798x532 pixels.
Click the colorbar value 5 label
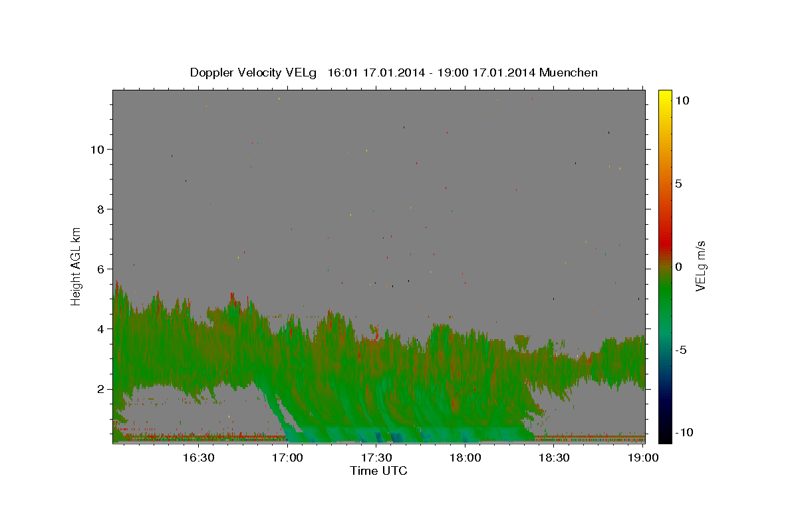[x=678, y=184]
